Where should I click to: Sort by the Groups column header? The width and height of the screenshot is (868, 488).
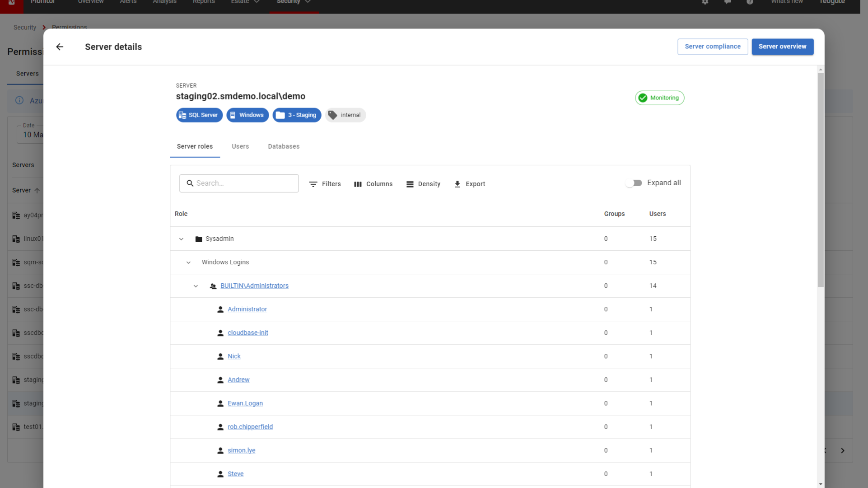tap(614, 214)
